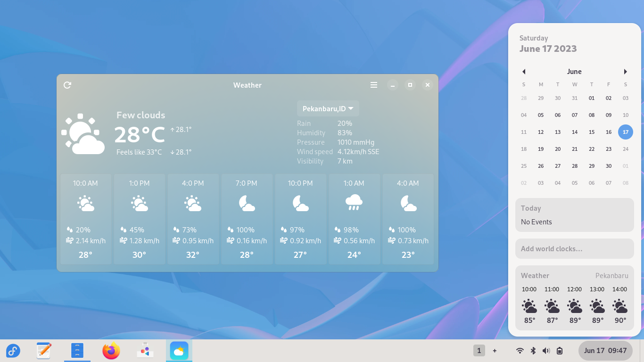Screen dimensions: 644x362
Task: Click the 'June 17 2023' date heading
Action: (548, 49)
